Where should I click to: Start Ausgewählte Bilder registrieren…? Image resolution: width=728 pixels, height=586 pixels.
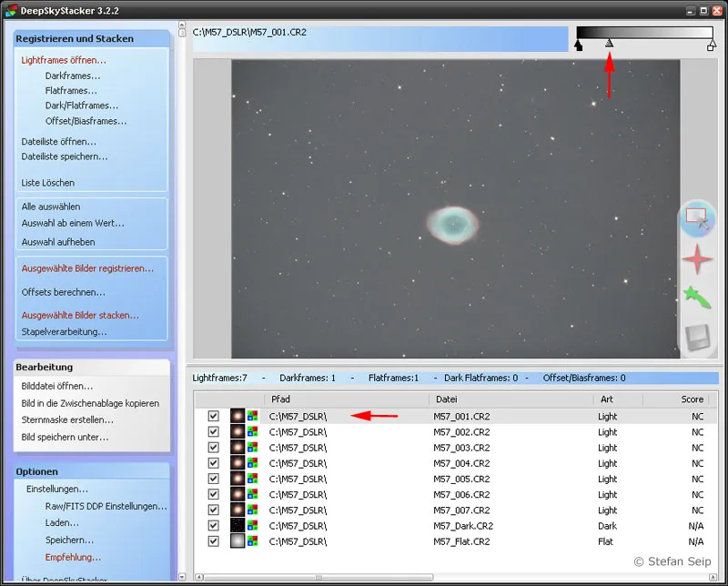tap(87, 268)
